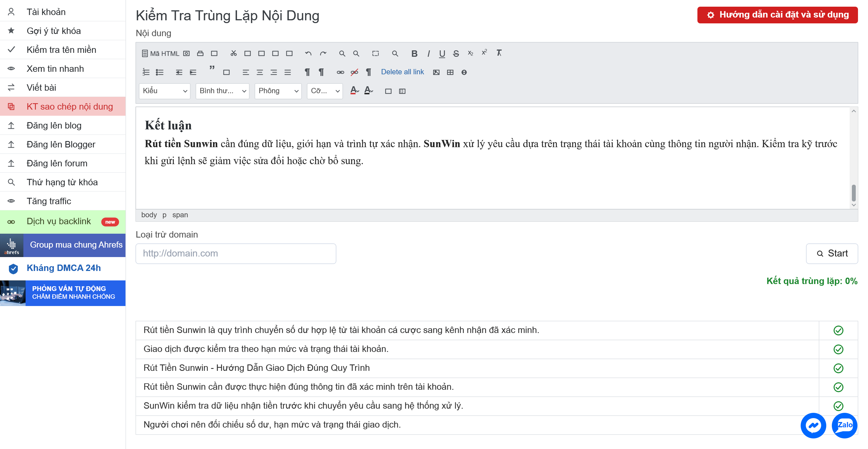Click the insert image icon
Screen dimensions: 868x449
(x=436, y=72)
